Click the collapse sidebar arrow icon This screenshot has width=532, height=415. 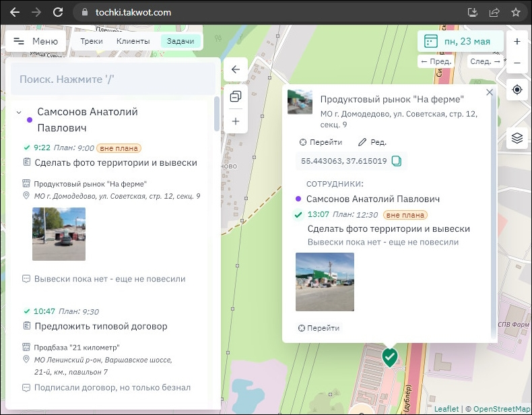coord(236,69)
